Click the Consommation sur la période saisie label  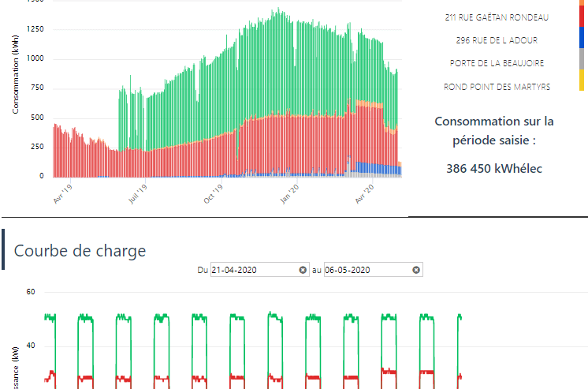tap(494, 131)
